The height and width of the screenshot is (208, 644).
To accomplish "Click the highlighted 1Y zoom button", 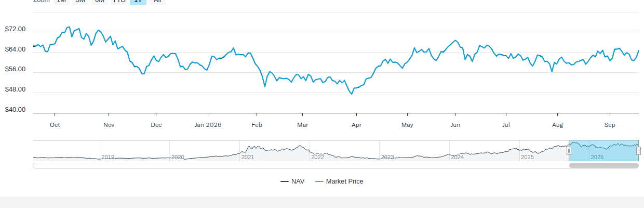I will (138, 2).
